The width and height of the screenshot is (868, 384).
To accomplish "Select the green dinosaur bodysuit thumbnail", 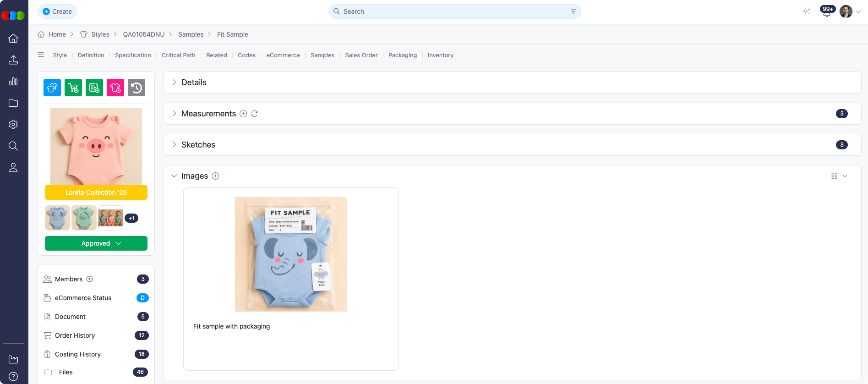I will pyautogui.click(x=84, y=218).
